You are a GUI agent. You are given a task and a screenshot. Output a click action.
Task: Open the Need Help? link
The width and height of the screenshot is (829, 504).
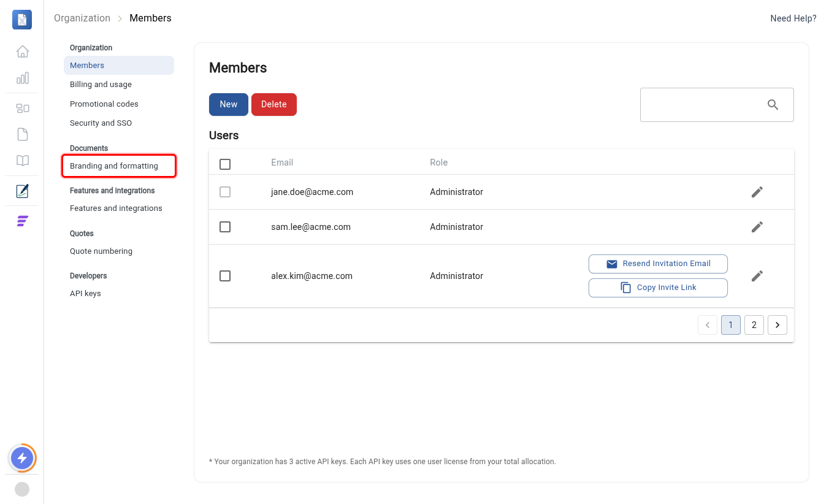click(x=793, y=18)
